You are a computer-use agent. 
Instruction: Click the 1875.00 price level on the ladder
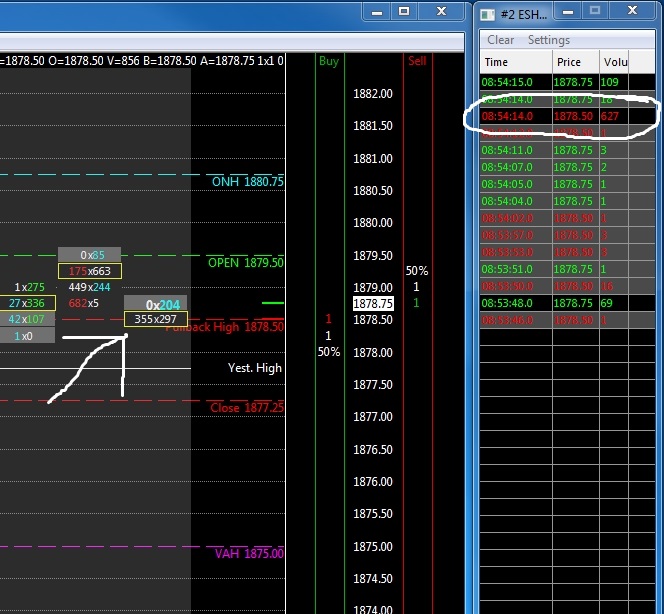(373, 546)
